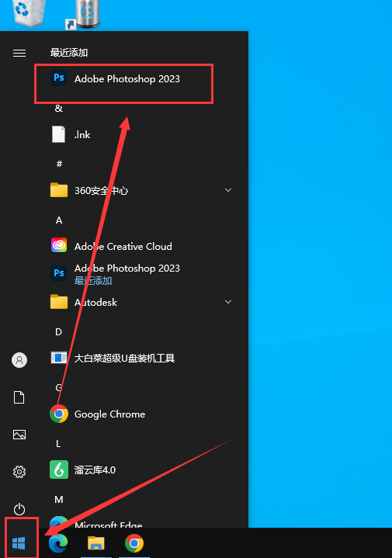The image size is (392, 558).
Task: Click the Windows Start button
Action: click(19, 542)
